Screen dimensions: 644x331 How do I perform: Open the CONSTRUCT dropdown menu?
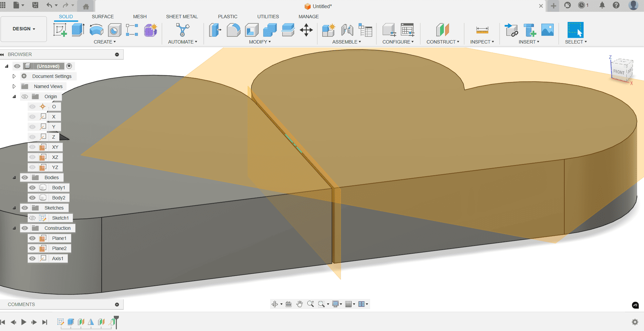tap(443, 42)
